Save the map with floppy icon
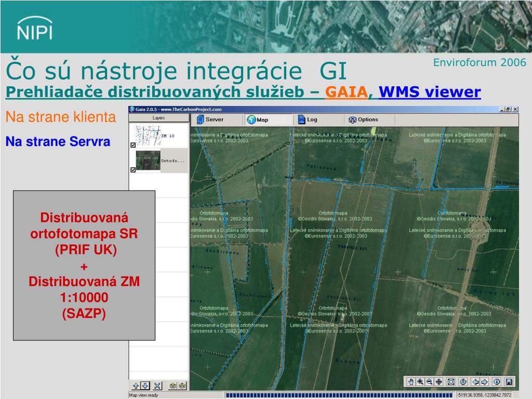The width and height of the screenshot is (532, 399). (509, 382)
